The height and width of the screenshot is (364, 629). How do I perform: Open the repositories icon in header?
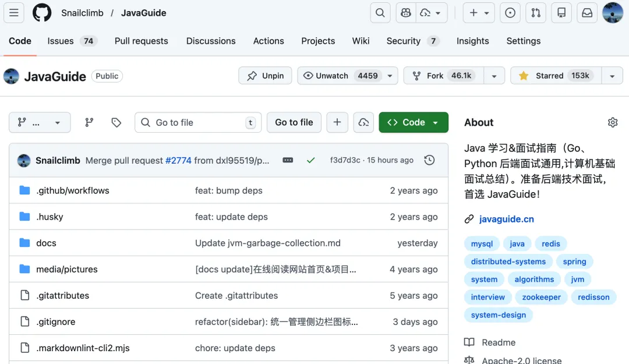(x=561, y=13)
